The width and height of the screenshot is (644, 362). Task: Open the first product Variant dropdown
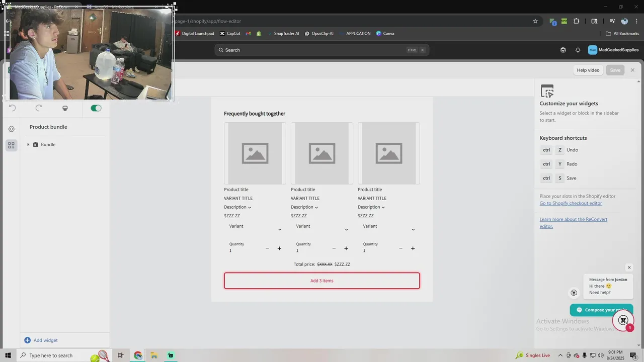coord(255,229)
